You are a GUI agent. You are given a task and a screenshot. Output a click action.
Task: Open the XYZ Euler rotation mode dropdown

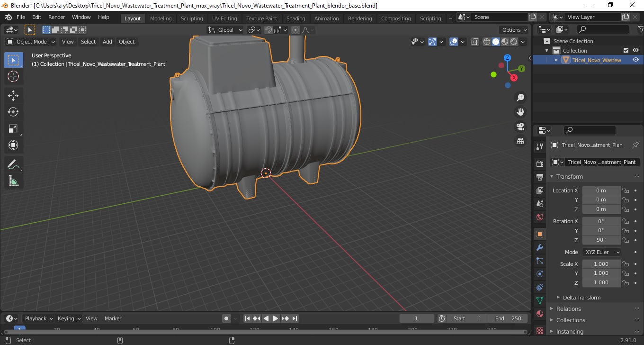pos(601,252)
